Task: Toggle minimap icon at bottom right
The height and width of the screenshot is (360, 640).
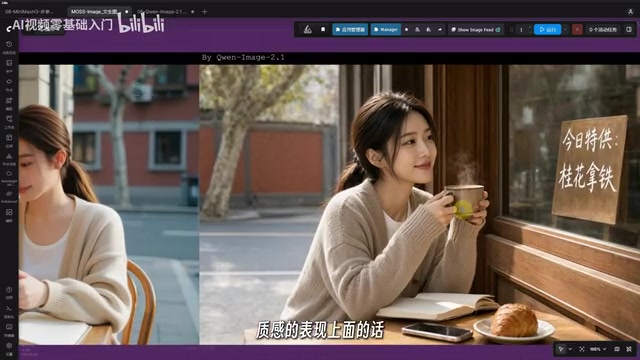Action: pos(617,349)
